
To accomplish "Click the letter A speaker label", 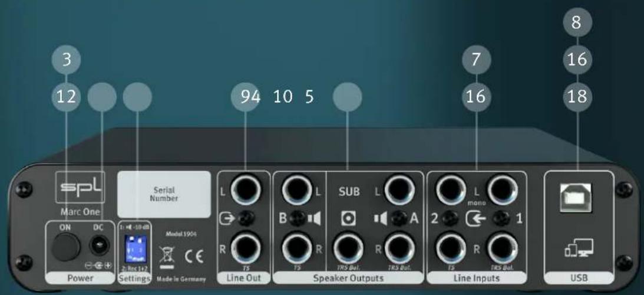I will [414, 218].
